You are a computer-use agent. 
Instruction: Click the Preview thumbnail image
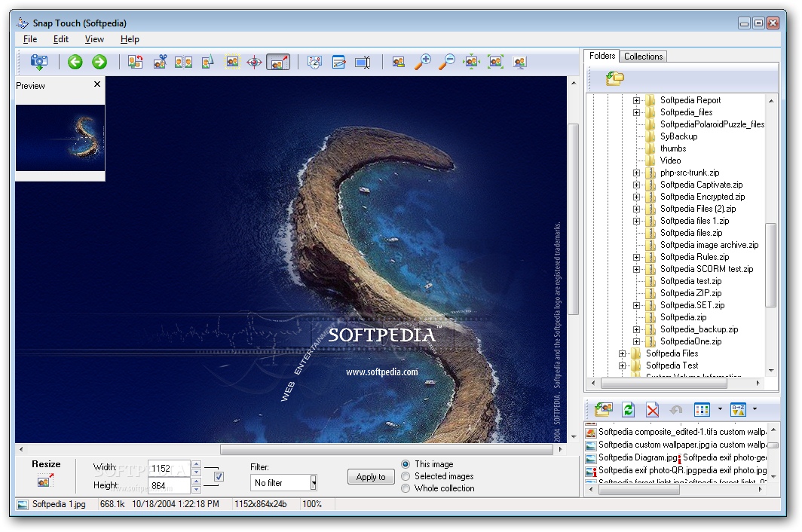(60, 138)
